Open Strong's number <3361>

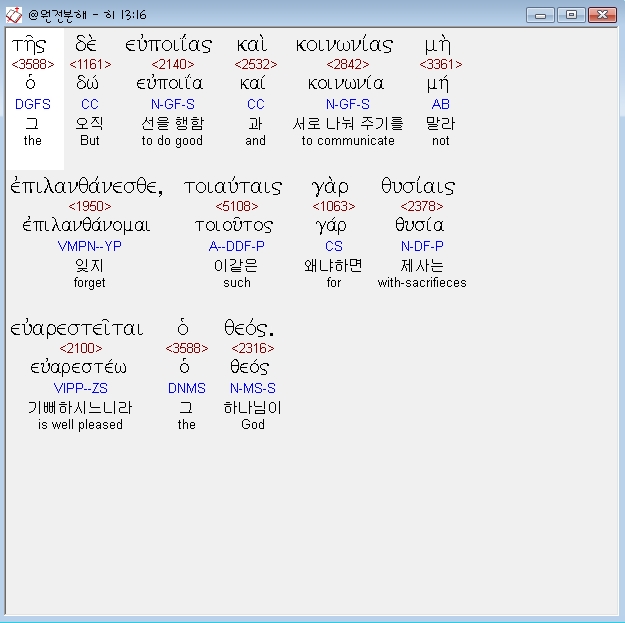click(x=441, y=64)
